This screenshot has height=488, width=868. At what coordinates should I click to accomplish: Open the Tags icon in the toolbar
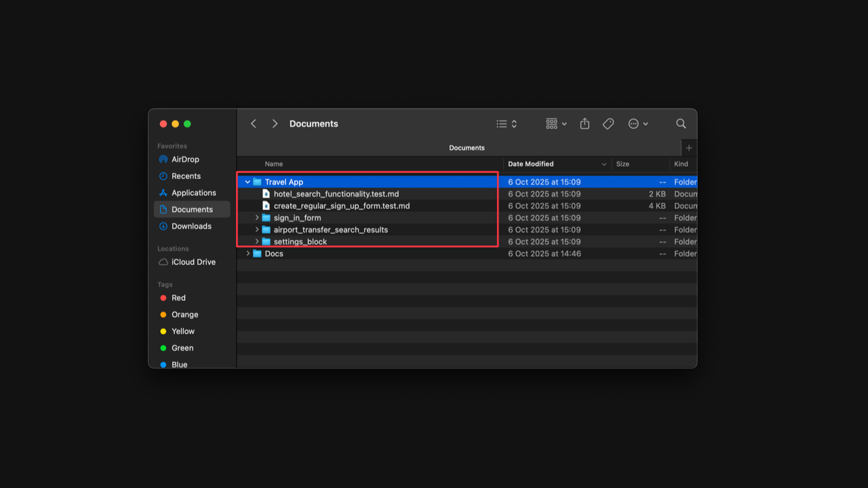608,123
